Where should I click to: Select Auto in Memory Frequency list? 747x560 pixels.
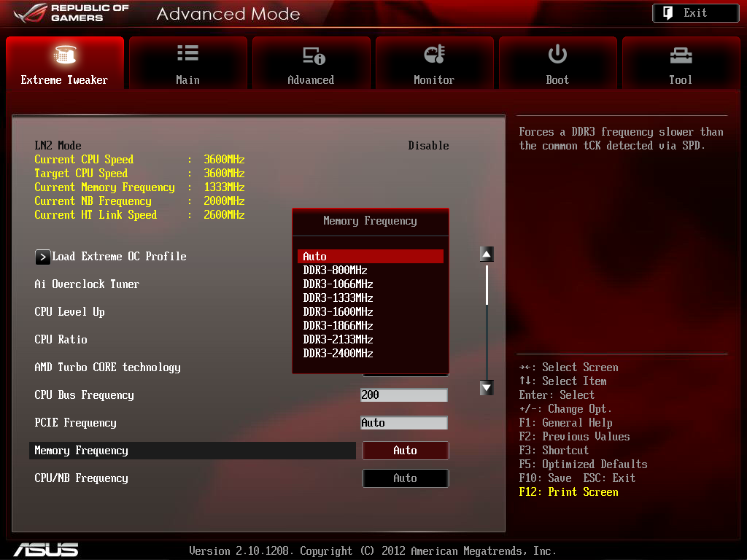point(370,256)
